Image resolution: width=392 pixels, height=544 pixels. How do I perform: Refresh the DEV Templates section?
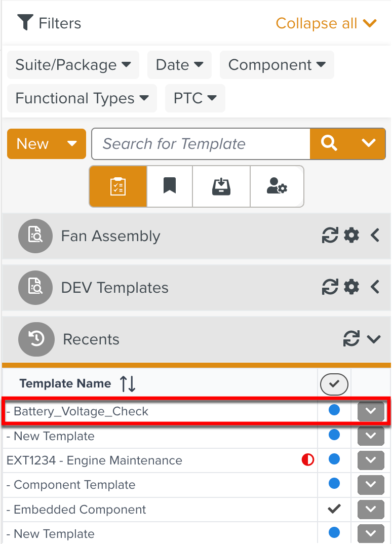(x=330, y=287)
